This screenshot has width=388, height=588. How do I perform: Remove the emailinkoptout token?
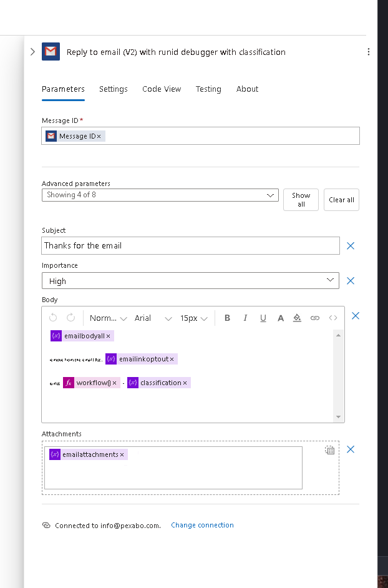click(x=172, y=360)
